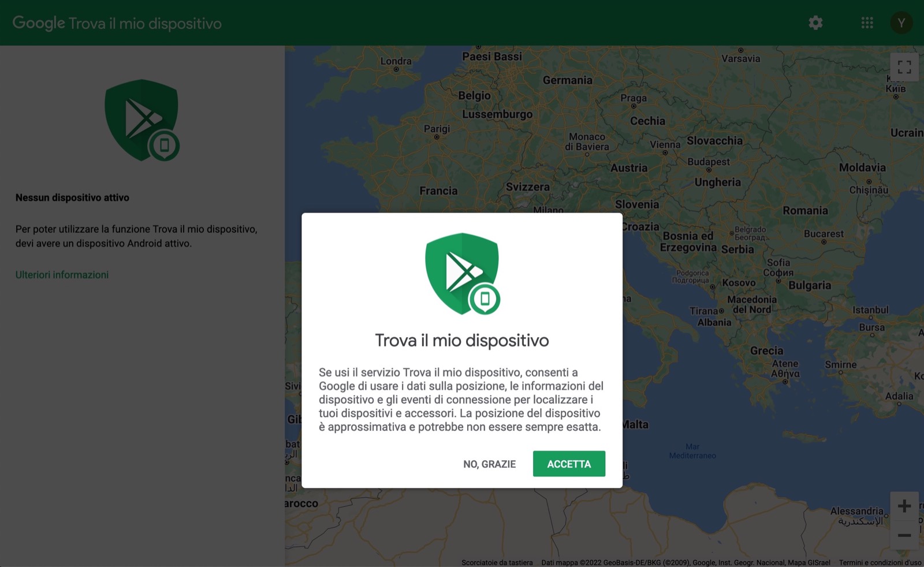Click the Romania label on the map
Viewport: 924px width, 567px height.
click(806, 211)
